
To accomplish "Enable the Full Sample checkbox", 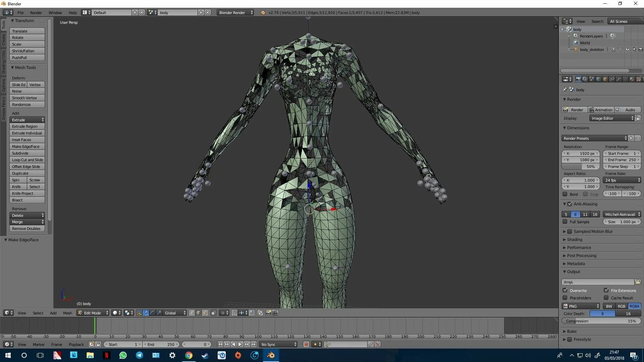I will coord(565,222).
